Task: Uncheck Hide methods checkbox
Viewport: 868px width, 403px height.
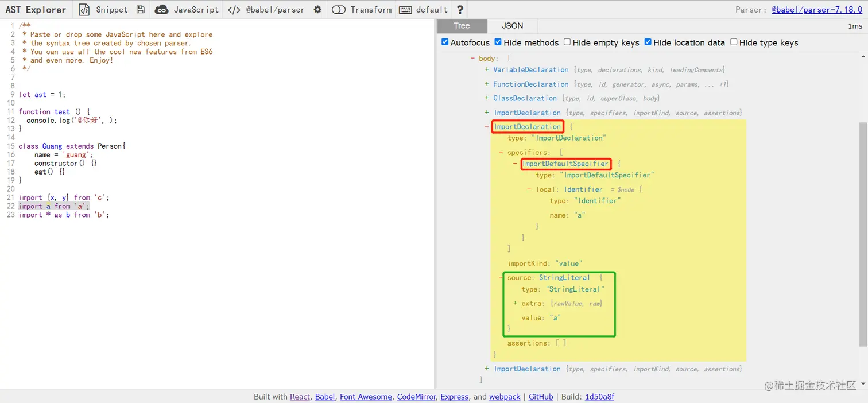Action: (x=498, y=42)
